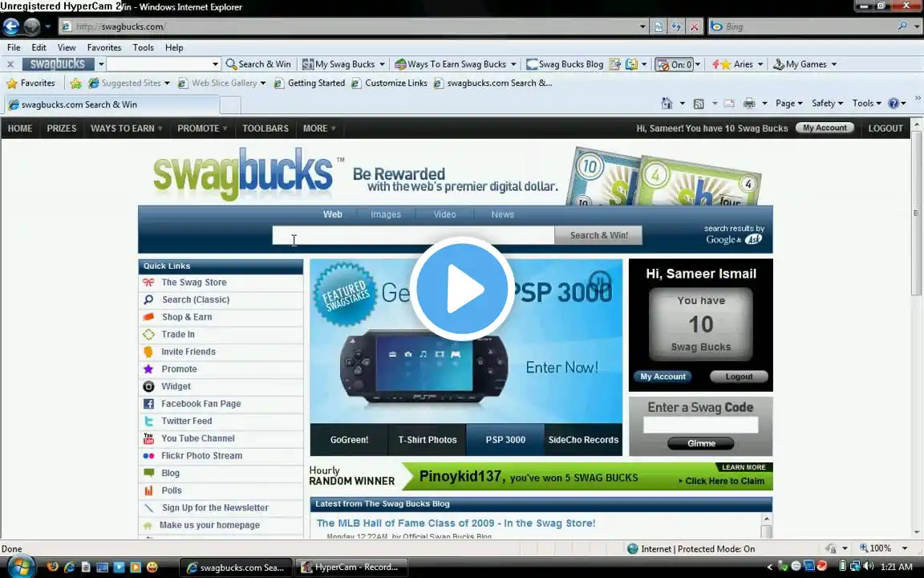The width and height of the screenshot is (924, 578).
Task: Click the main Swagbucks search input field
Action: 413,235
